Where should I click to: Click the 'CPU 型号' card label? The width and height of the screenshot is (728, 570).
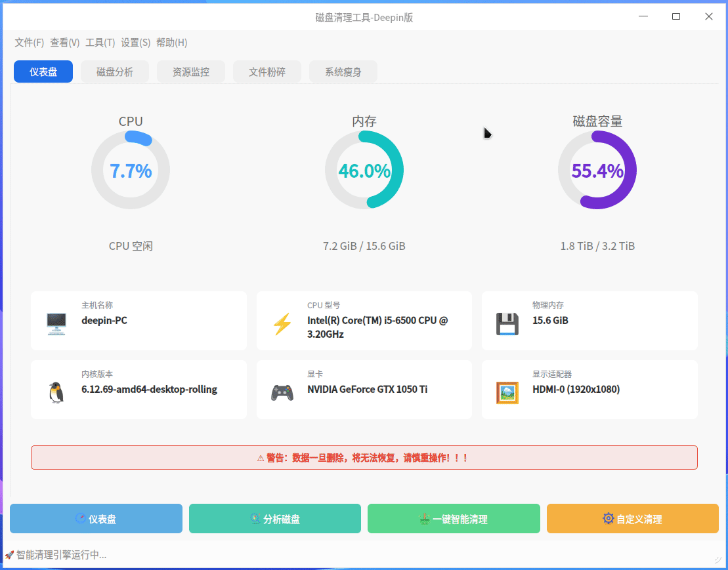(x=324, y=305)
